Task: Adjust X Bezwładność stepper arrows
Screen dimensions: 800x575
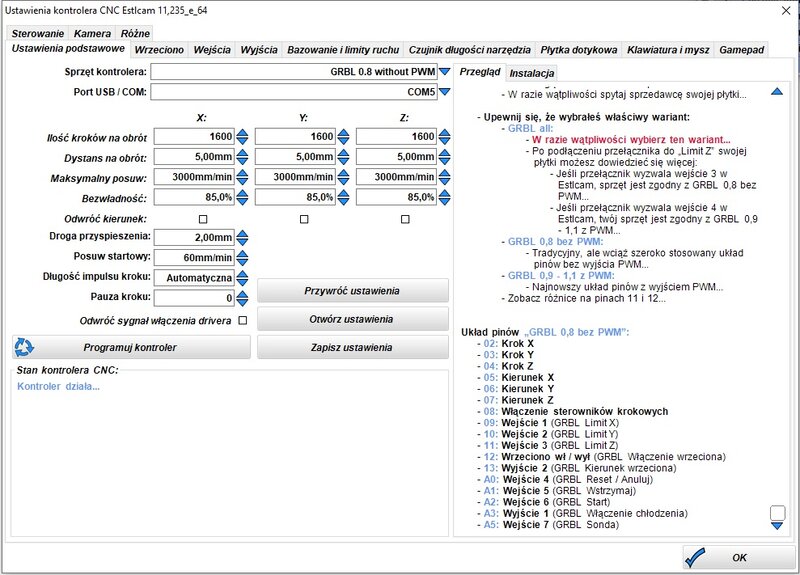Action: tap(242, 197)
